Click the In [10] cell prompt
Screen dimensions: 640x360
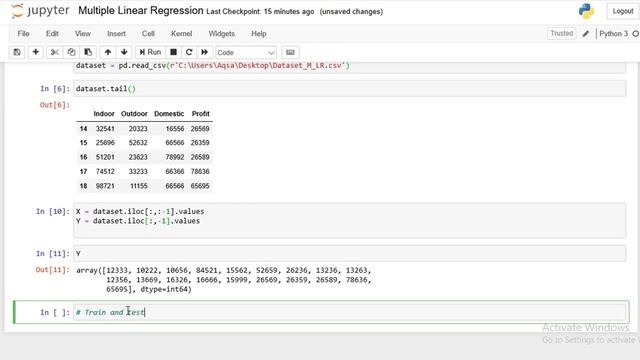[53, 211]
